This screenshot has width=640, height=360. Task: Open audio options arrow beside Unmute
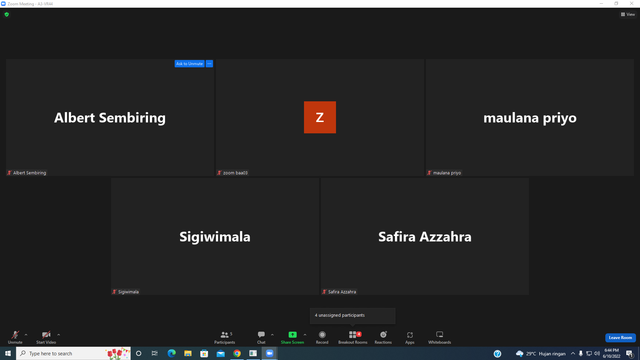(26, 335)
